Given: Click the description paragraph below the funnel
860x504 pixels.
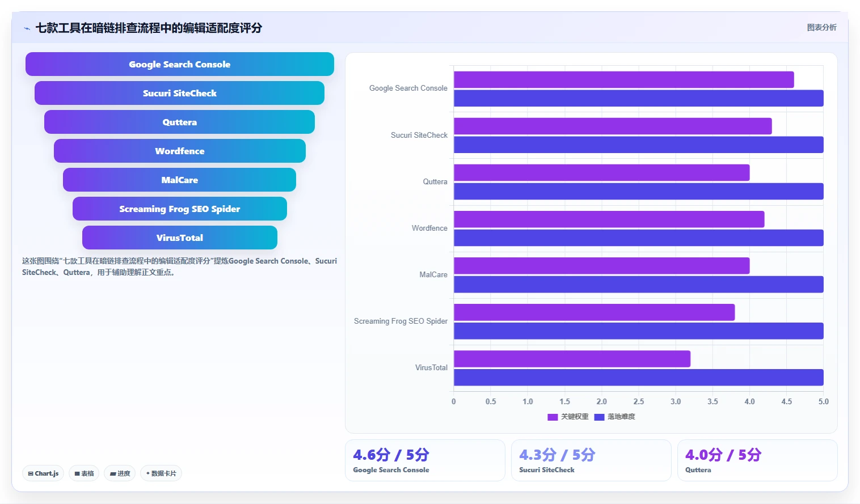Looking at the screenshot, I should 179,266.
